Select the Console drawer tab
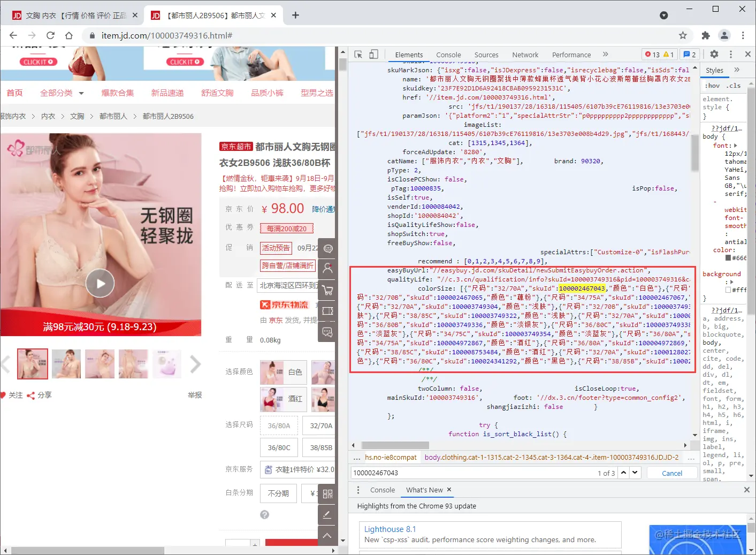Viewport: 756px width, 555px height. (383, 490)
